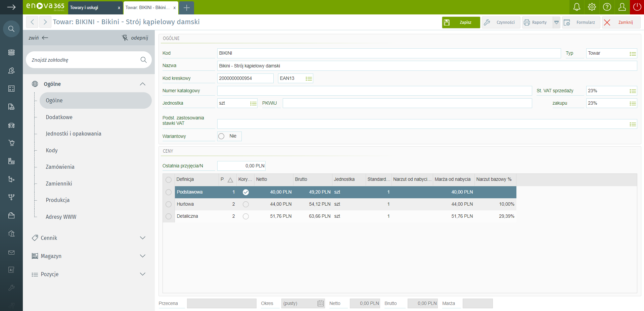Click the Zapisz save button
This screenshot has height=311, width=644.
point(461,22)
